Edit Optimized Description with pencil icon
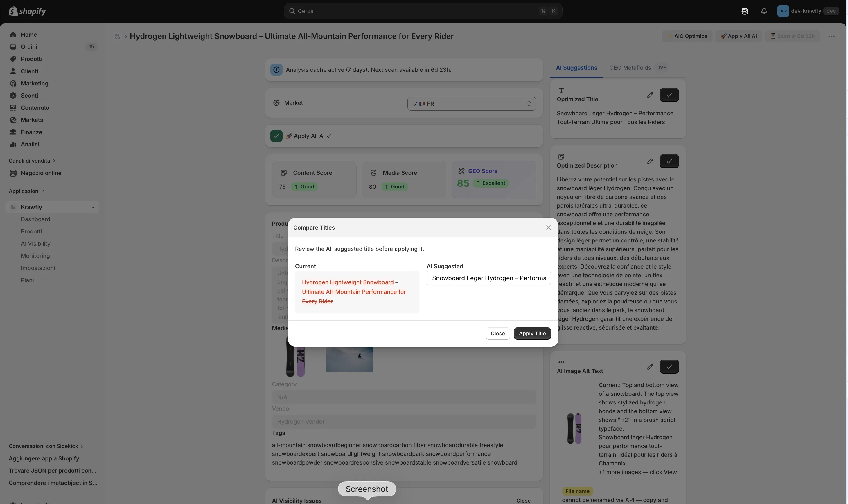 click(x=650, y=161)
